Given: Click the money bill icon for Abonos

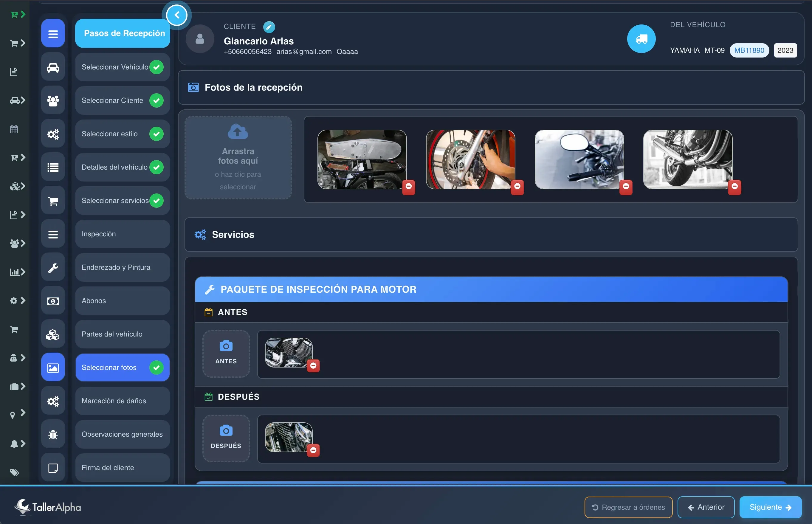Looking at the screenshot, I should click(53, 301).
